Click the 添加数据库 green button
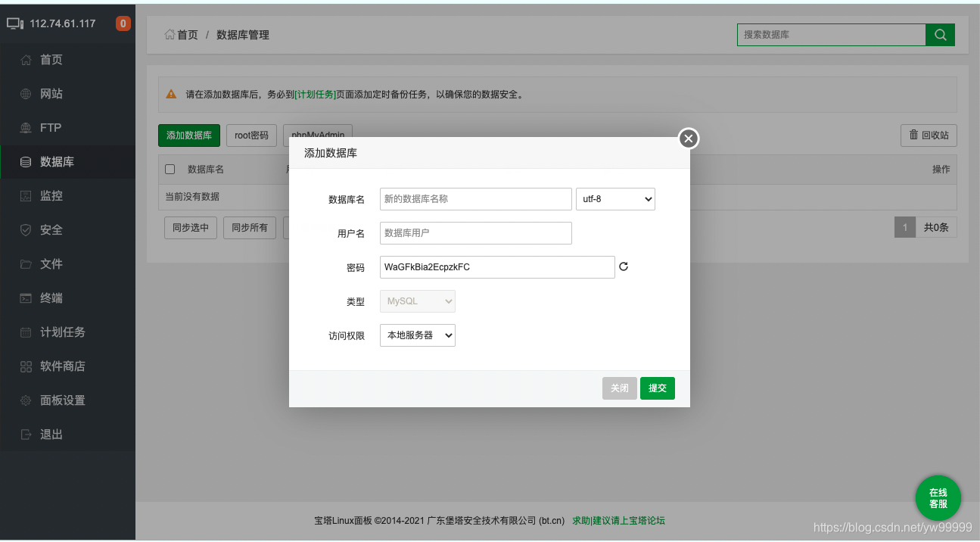The width and height of the screenshot is (980, 542). 189,135
